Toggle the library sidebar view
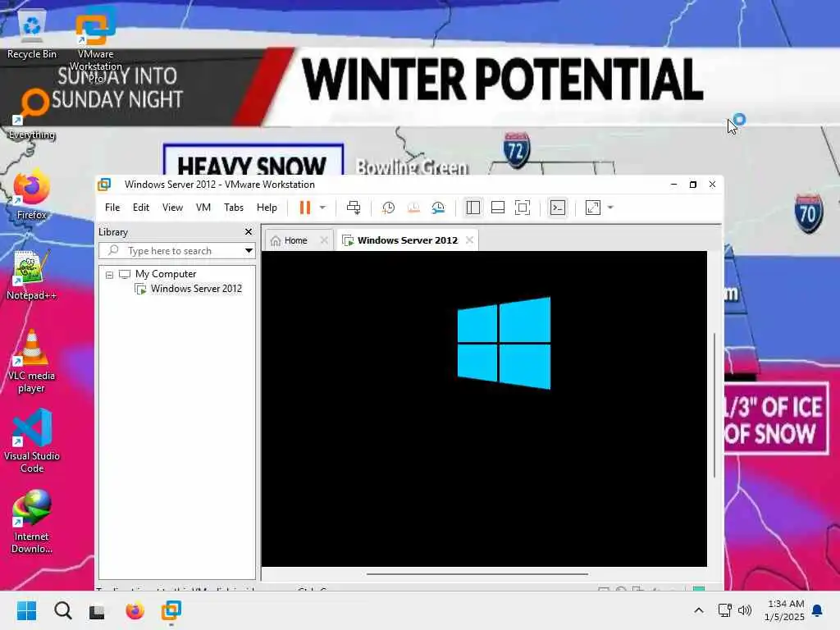The width and height of the screenshot is (840, 630). tap(473, 208)
